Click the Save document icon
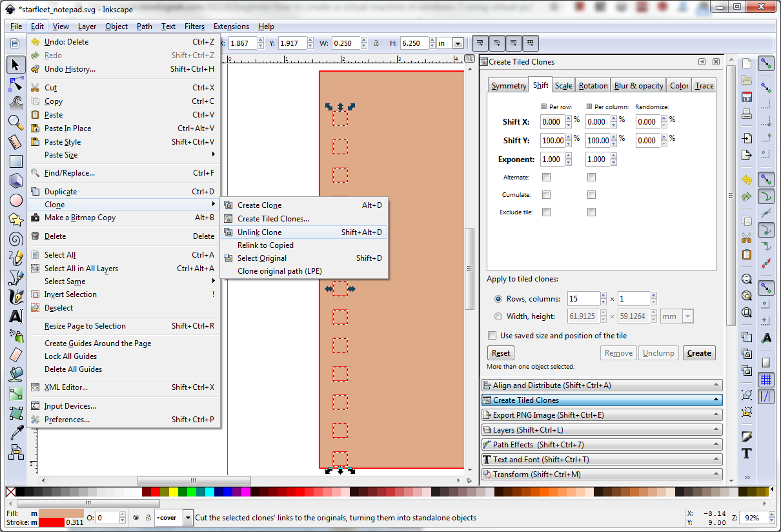Viewport: 781px width, 532px height. [x=747, y=97]
